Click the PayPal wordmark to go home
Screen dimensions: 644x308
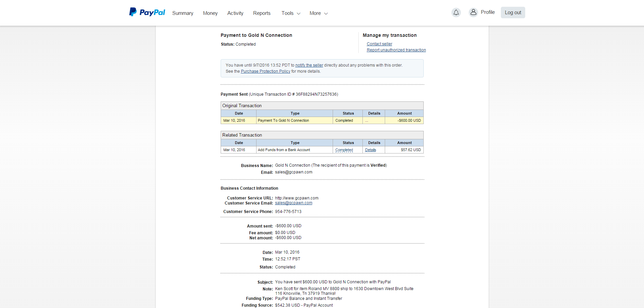(x=152, y=13)
